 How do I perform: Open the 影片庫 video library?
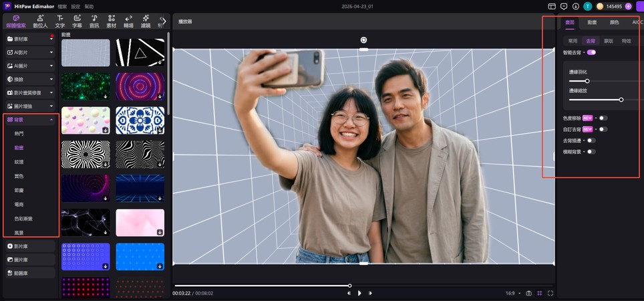[30, 246]
